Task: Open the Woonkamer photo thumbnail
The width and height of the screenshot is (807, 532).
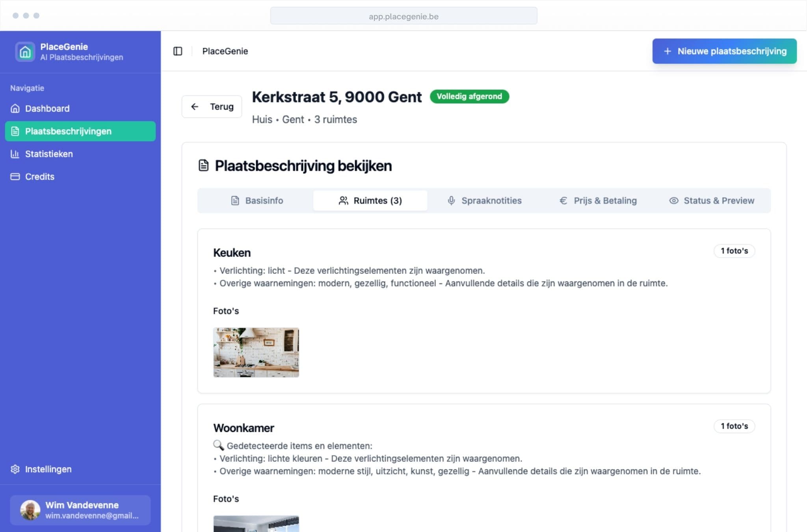Action: coord(256,523)
